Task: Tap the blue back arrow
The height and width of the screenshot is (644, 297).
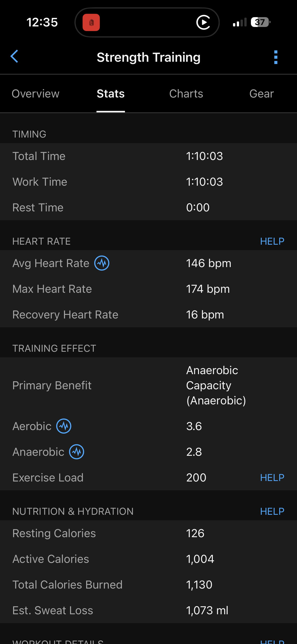Action: point(15,56)
